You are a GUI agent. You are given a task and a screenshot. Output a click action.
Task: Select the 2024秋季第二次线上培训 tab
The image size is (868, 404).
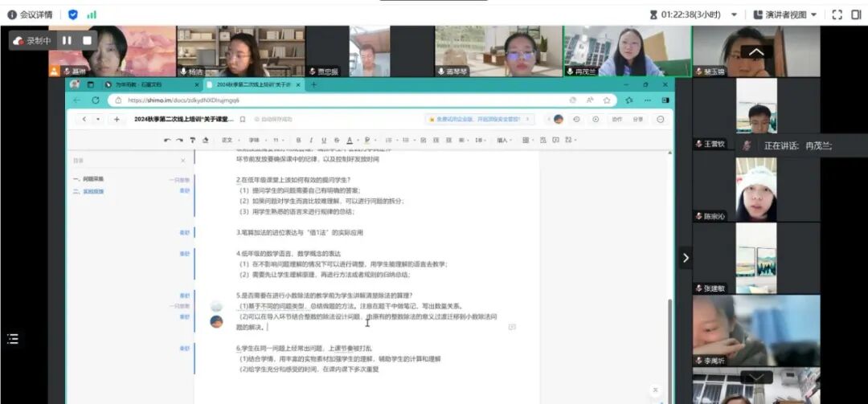click(253, 84)
